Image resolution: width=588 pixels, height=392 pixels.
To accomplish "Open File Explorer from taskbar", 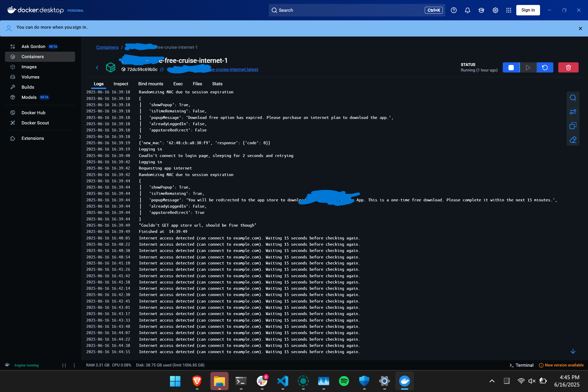I will pos(219,381).
